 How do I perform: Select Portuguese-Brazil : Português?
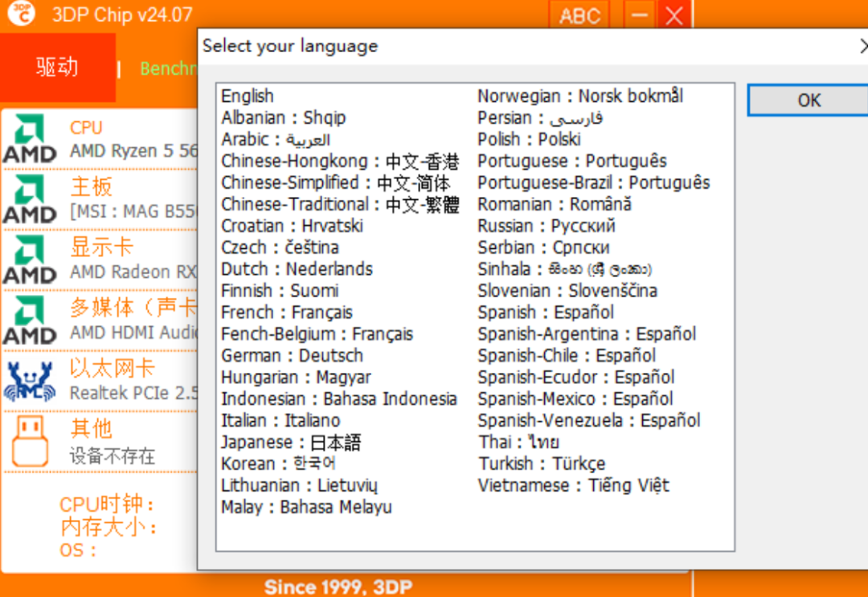(x=593, y=182)
